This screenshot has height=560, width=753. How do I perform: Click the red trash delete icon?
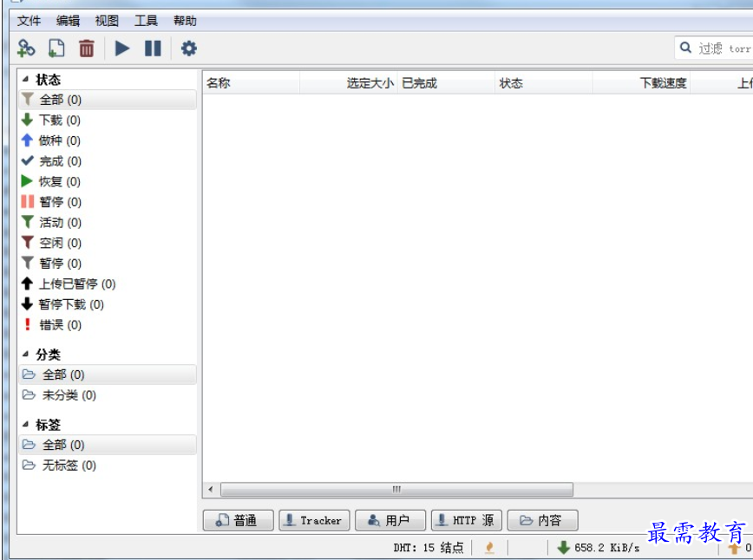tap(87, 49)
